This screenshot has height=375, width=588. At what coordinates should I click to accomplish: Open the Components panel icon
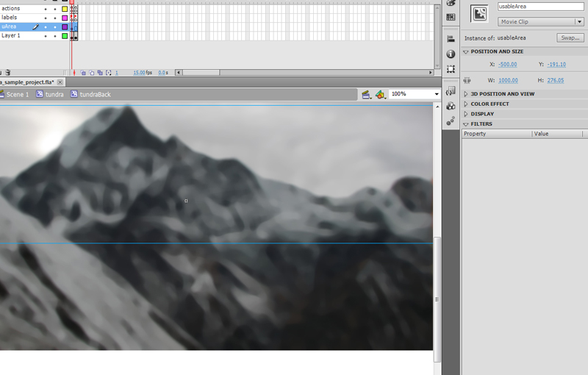[x=451, y=107]
